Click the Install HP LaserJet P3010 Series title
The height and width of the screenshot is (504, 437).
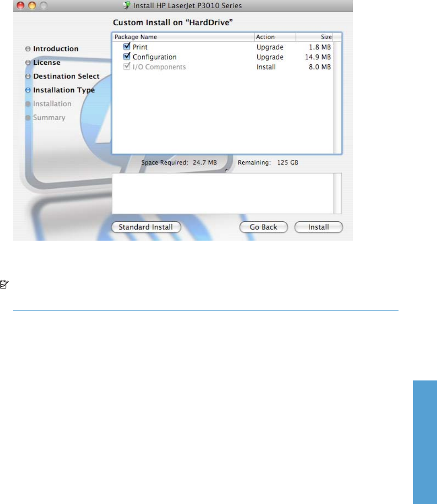tap(187, 6)
